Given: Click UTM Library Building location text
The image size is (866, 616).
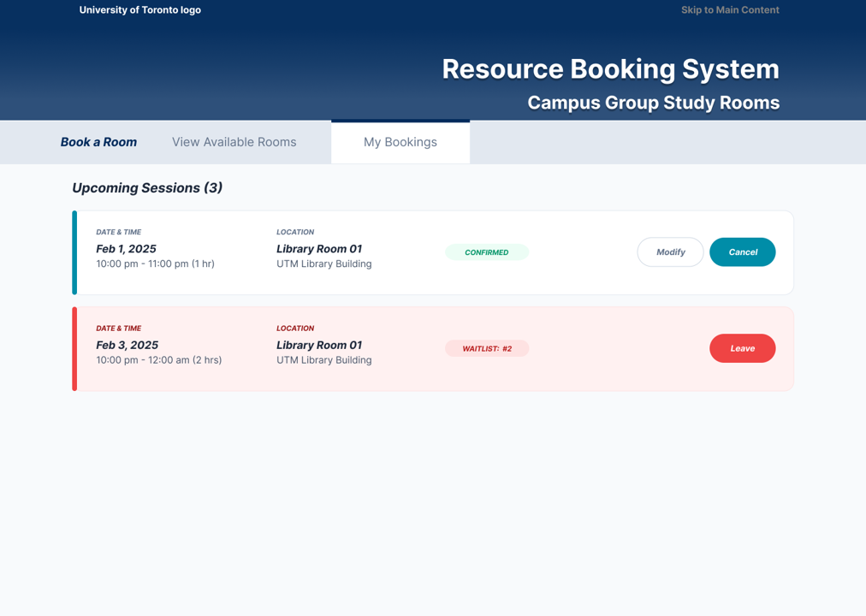Looking at the screenshot, I should (323, 264).
